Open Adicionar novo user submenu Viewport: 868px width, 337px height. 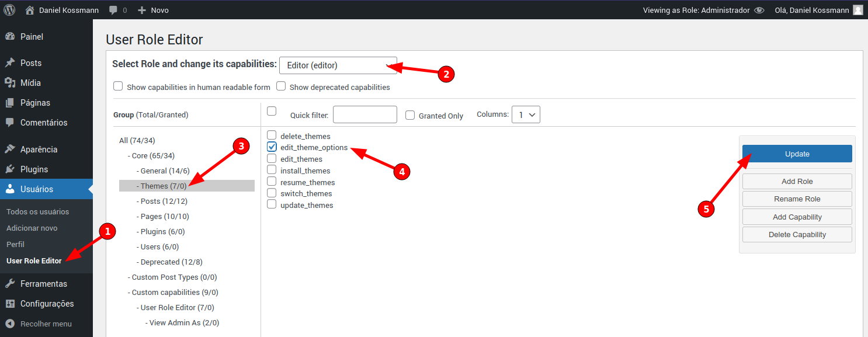[x=32, y=228]
